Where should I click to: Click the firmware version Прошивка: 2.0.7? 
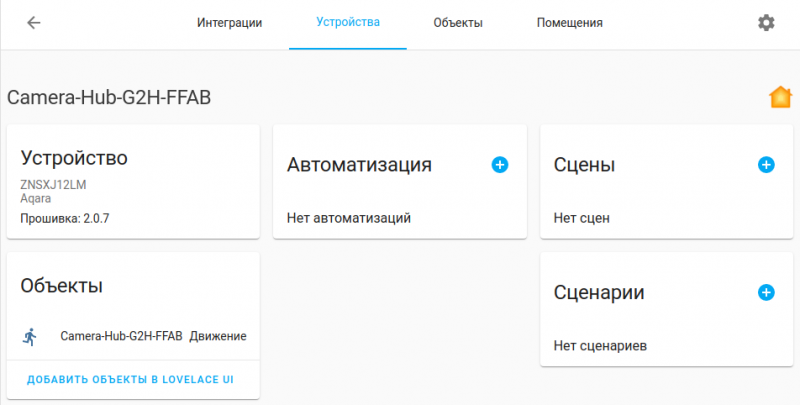click(65, 218)
